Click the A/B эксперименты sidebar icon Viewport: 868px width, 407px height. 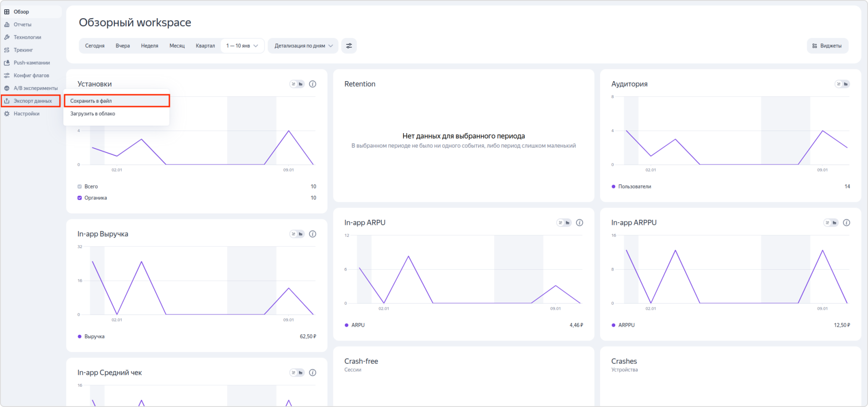tap(7, 88)
